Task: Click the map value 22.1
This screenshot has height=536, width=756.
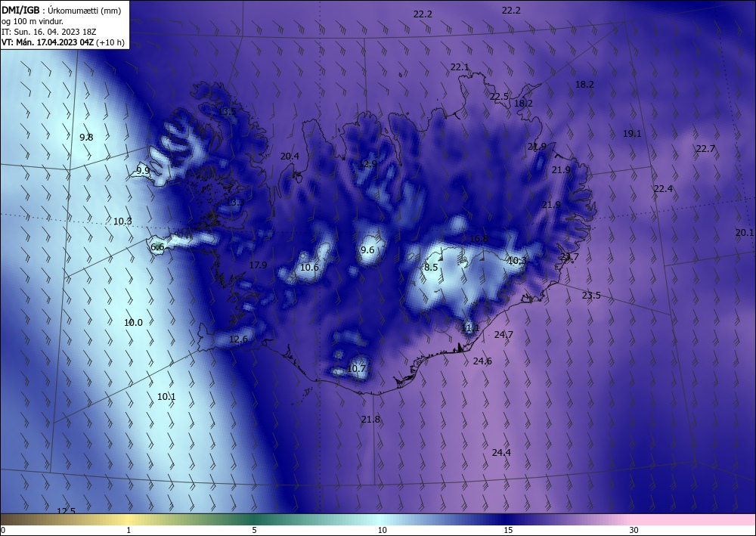Action: [460, 67]
